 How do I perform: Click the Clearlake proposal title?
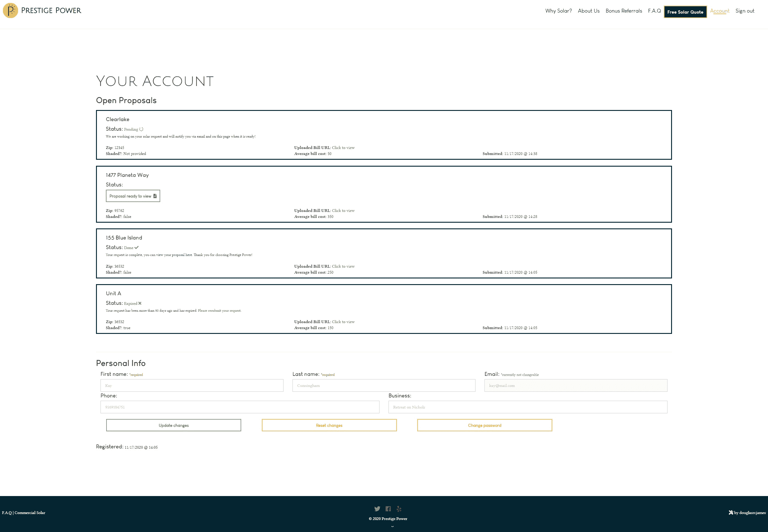click(117, 119)
